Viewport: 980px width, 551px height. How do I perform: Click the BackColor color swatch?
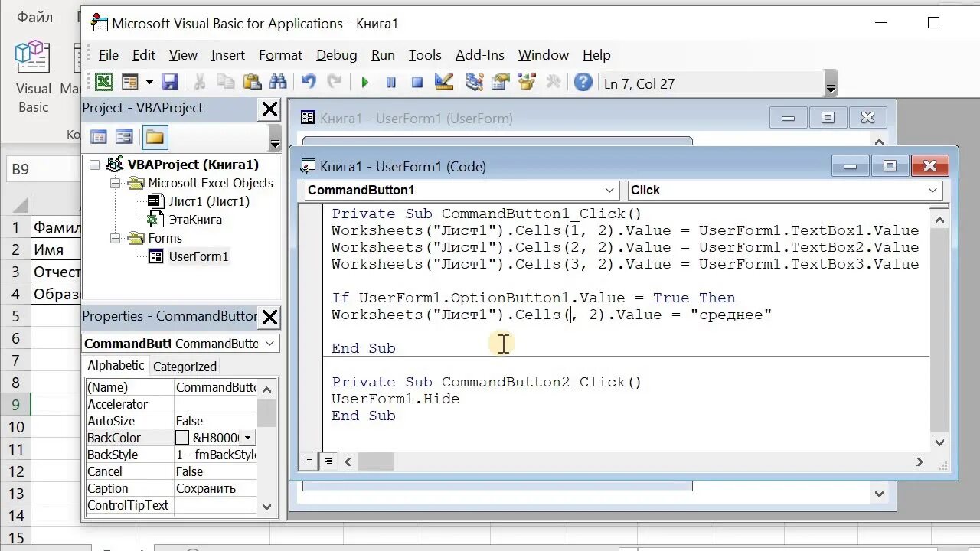[x=182, y=438]
